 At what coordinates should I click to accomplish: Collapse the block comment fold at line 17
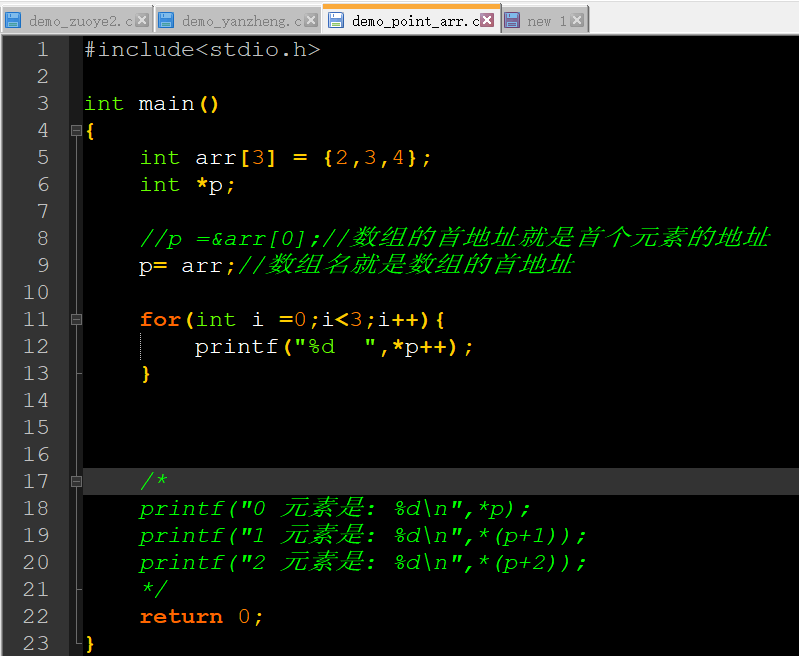pos(76,481)
